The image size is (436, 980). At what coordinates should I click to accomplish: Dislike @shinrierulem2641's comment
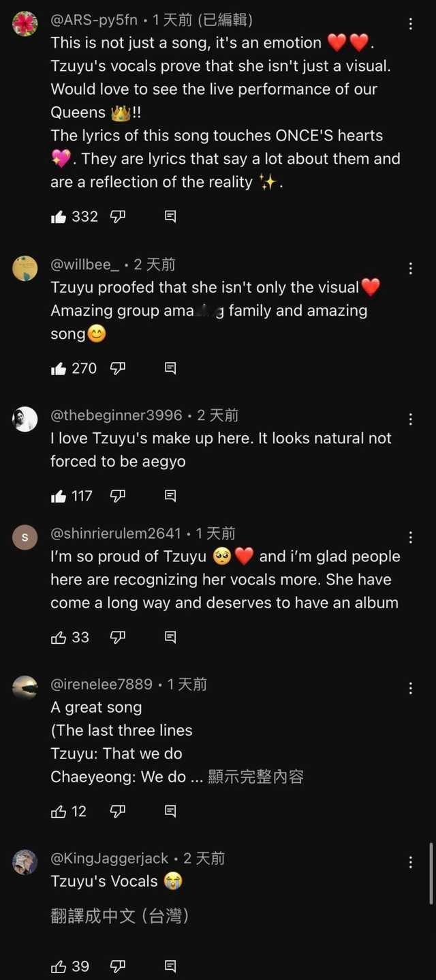pos(118,637)
